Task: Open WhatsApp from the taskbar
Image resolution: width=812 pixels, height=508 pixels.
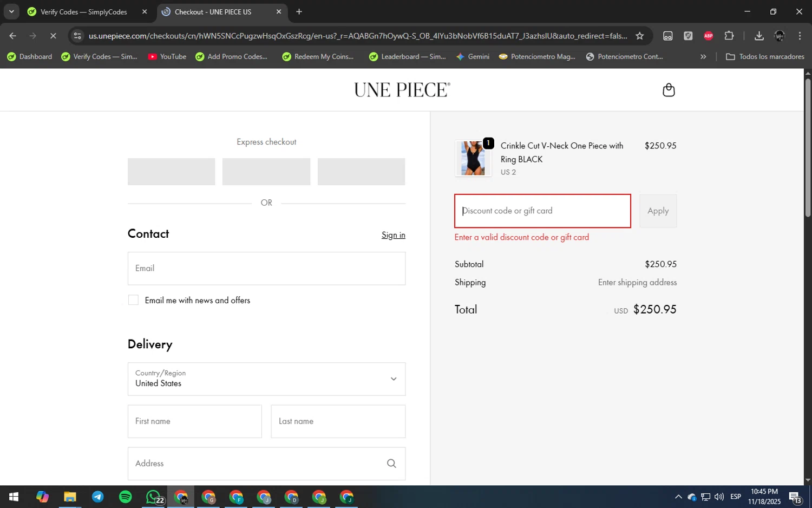Action: pos(154,497)
